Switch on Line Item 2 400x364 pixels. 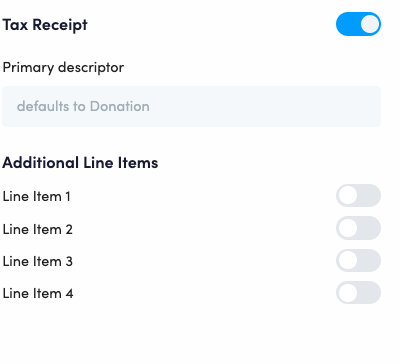(358, 228)
